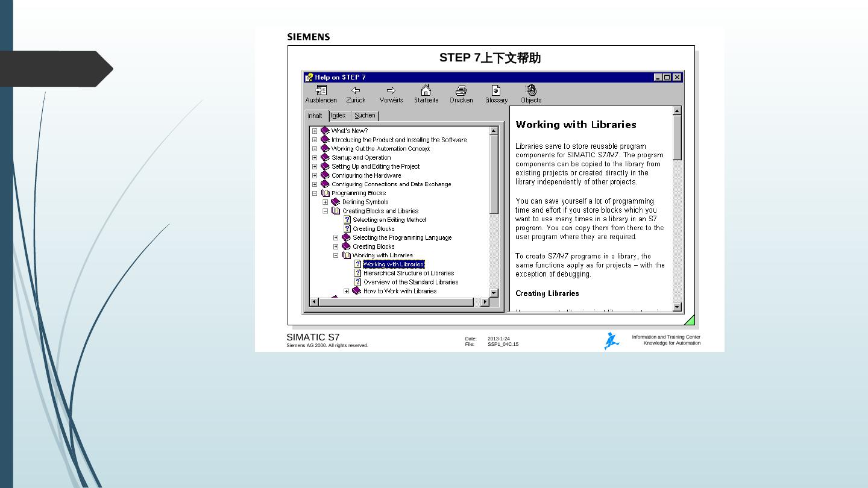Expand the Configuring the Hardware node
The image size is (868, 488).
(315, 175)
